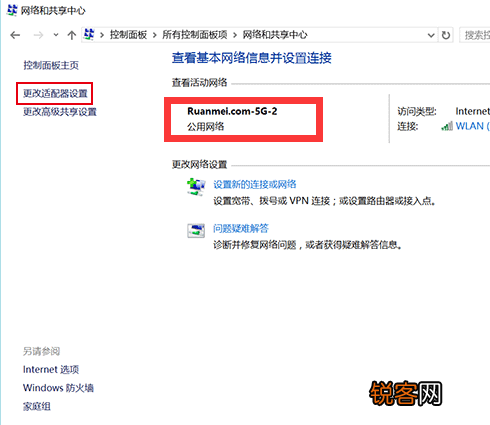The width and height of the screenshot is (490, 425).
Task: Open 设置新的连接或网络 link
Action: pos(255,184)
